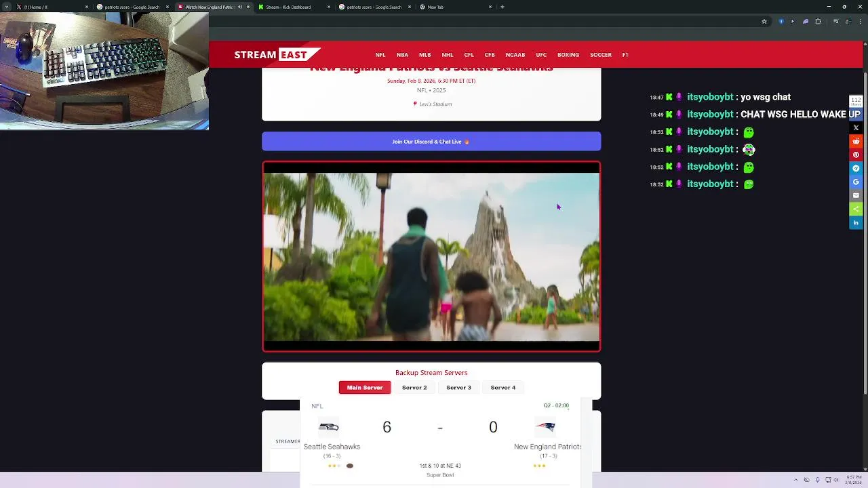Close the patriots score Google Search first tab

167,7
